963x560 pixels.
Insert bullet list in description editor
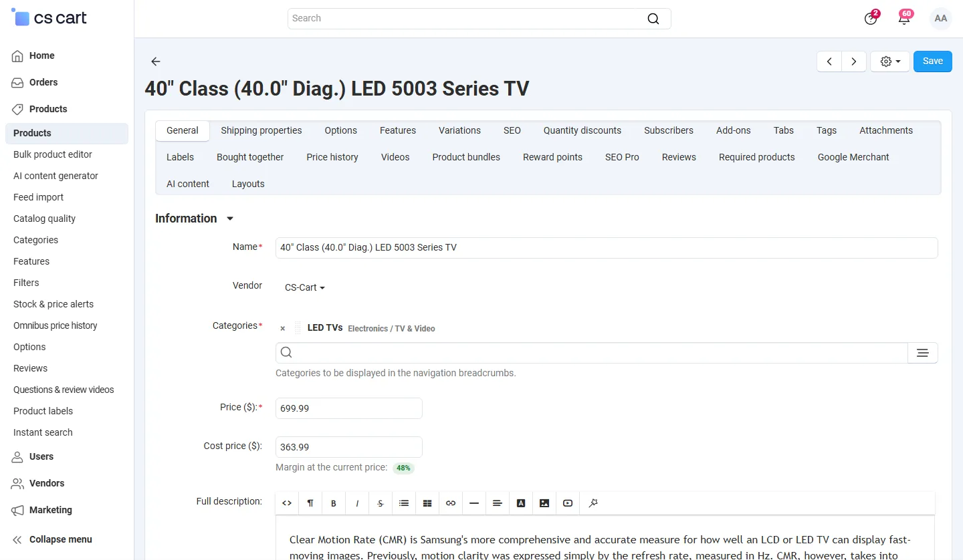point(404,503)
